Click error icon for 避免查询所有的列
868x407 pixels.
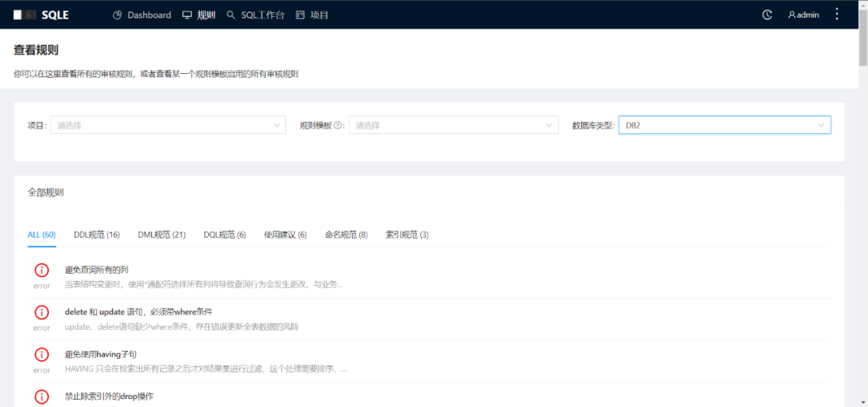point(42,271)
